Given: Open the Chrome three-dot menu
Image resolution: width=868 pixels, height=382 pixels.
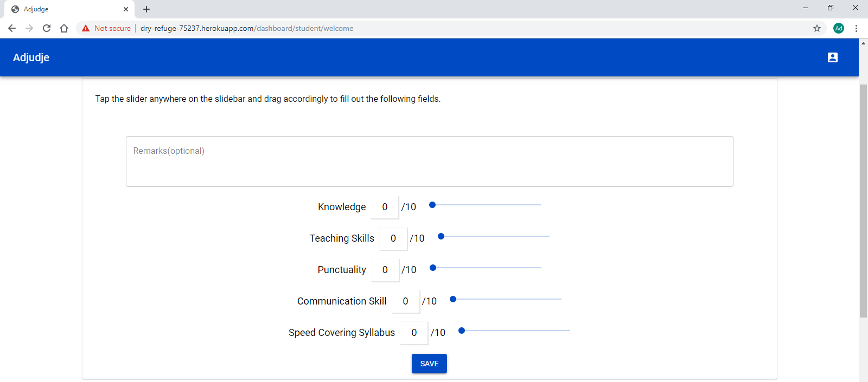Looking at the screenshot, I should [x=856, y=28].
